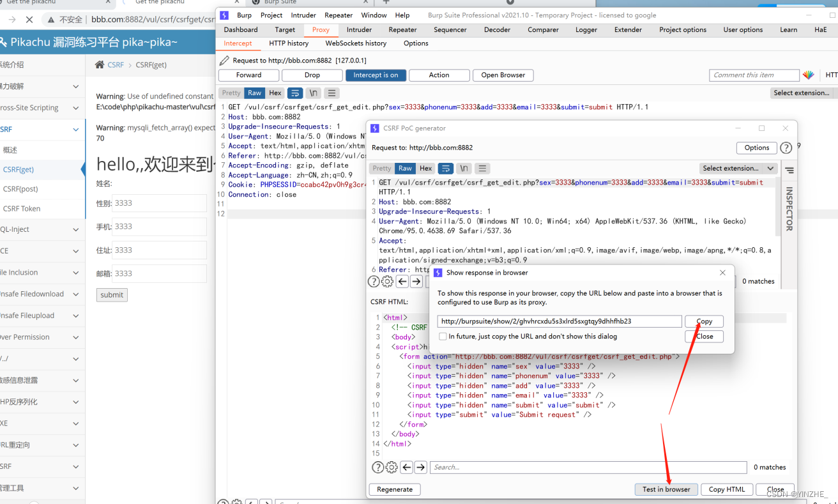838x504 pixels.
Task: Click the pencil icon beside Request to
Action: [x=224, y=61]
